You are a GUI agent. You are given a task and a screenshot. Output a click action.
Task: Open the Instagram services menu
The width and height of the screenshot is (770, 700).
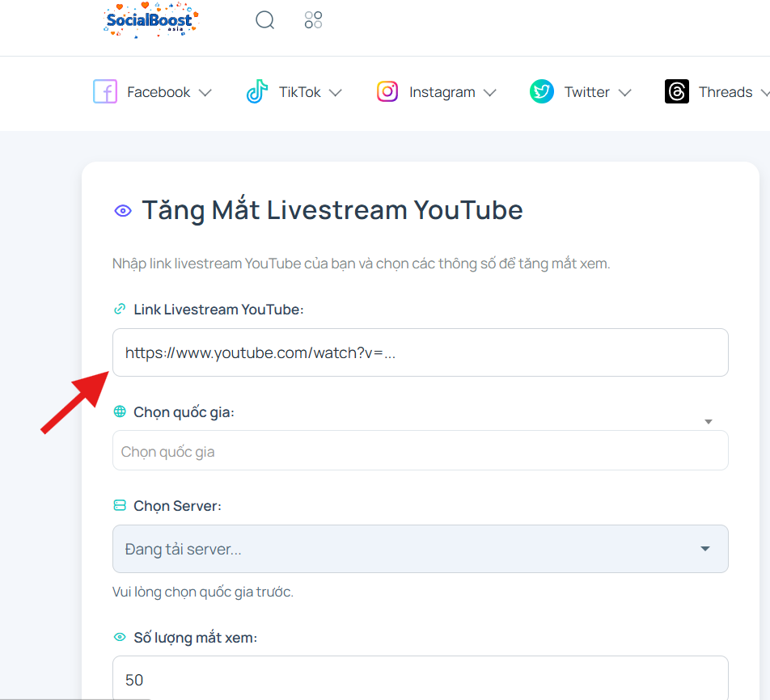point(437,92)
